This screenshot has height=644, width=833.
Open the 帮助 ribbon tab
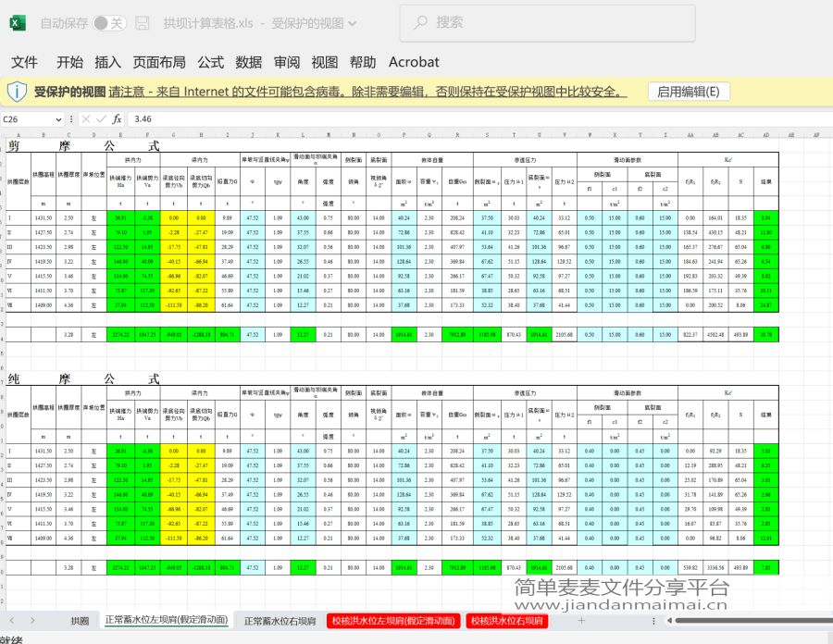pyautogui.click(x=363, y=62)
